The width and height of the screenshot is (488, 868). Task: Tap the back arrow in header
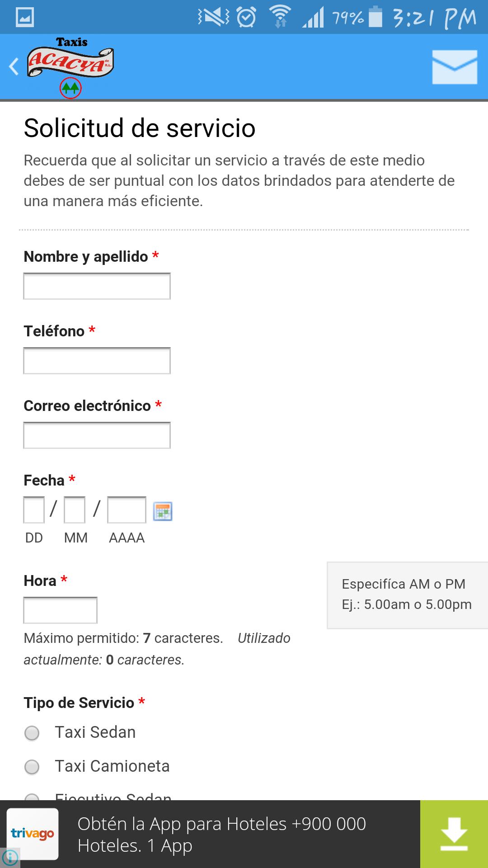[x=14, y=66]
